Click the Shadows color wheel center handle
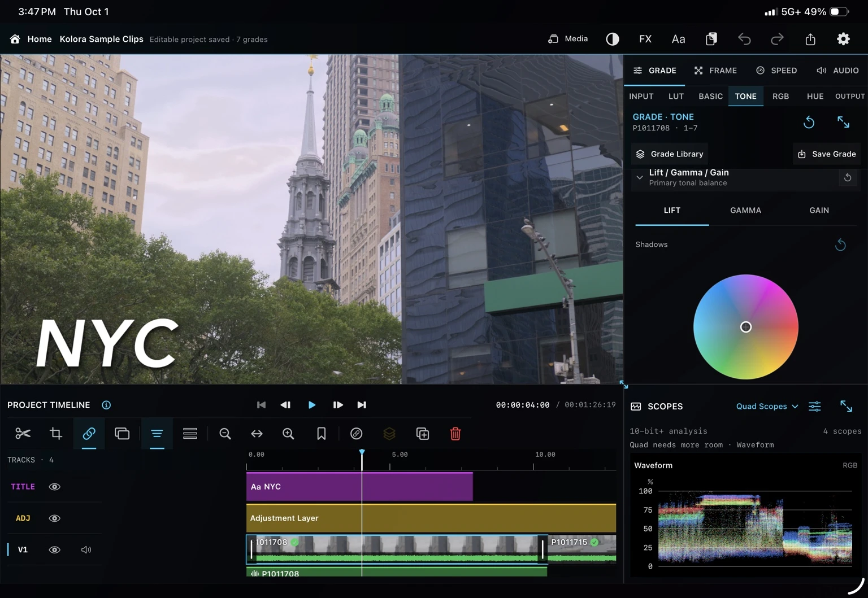This screenshot has height=598, width=868. pos(746,327)
